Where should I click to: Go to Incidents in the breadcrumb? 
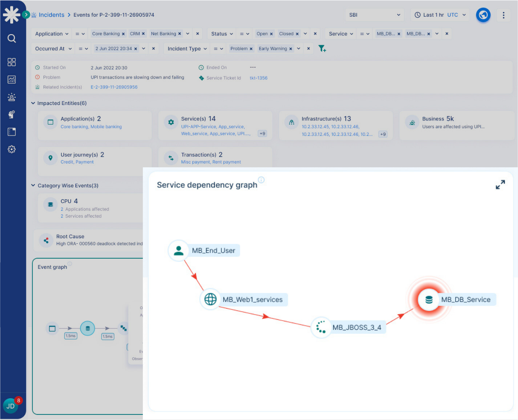[x=51, y=15]
